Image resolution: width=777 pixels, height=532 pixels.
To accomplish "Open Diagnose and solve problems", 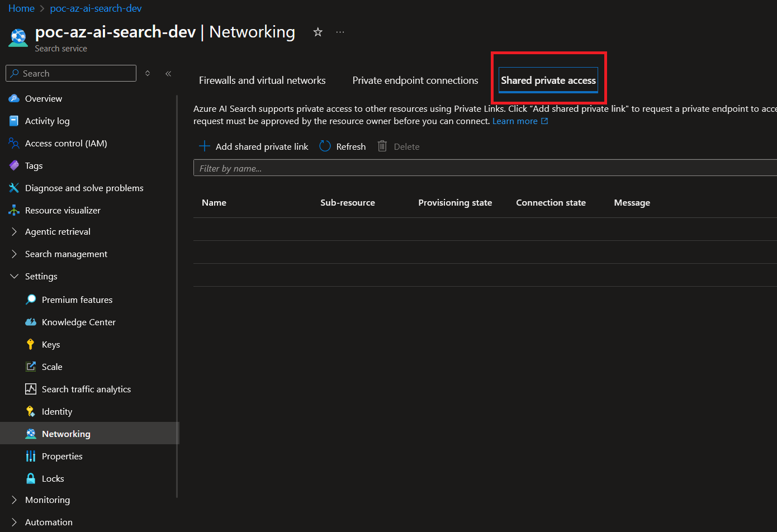I will coord(84,188).
